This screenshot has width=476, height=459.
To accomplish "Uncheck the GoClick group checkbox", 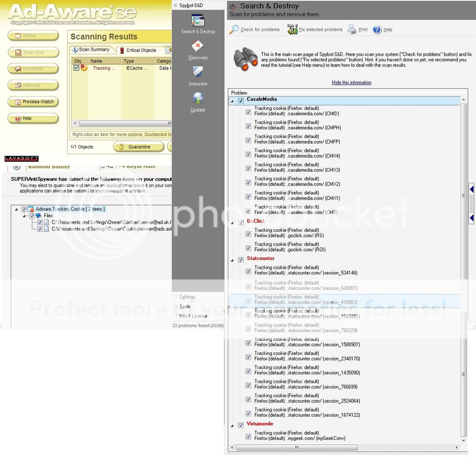I will 241,222.
